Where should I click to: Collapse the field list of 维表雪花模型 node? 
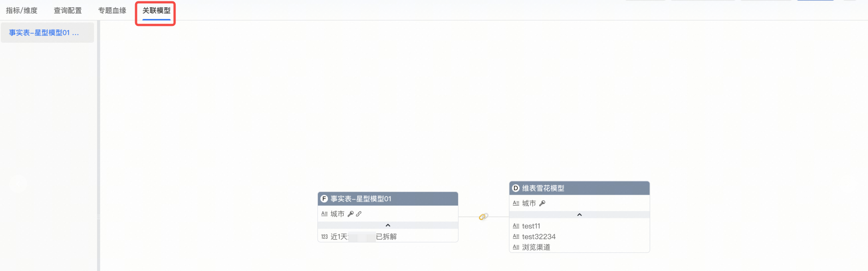579,215
